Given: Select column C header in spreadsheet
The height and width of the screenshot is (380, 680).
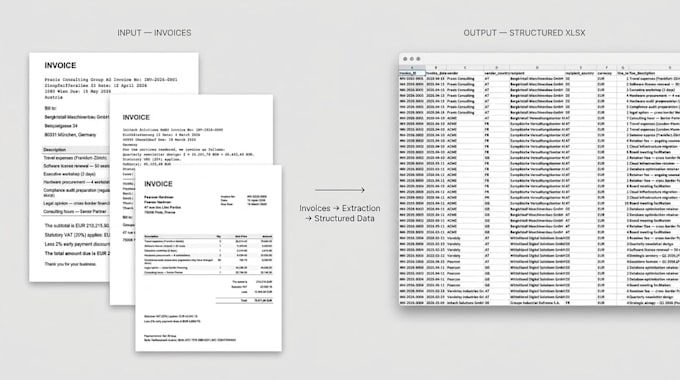Looking at the screenshot, I should [x=465, y=68].
